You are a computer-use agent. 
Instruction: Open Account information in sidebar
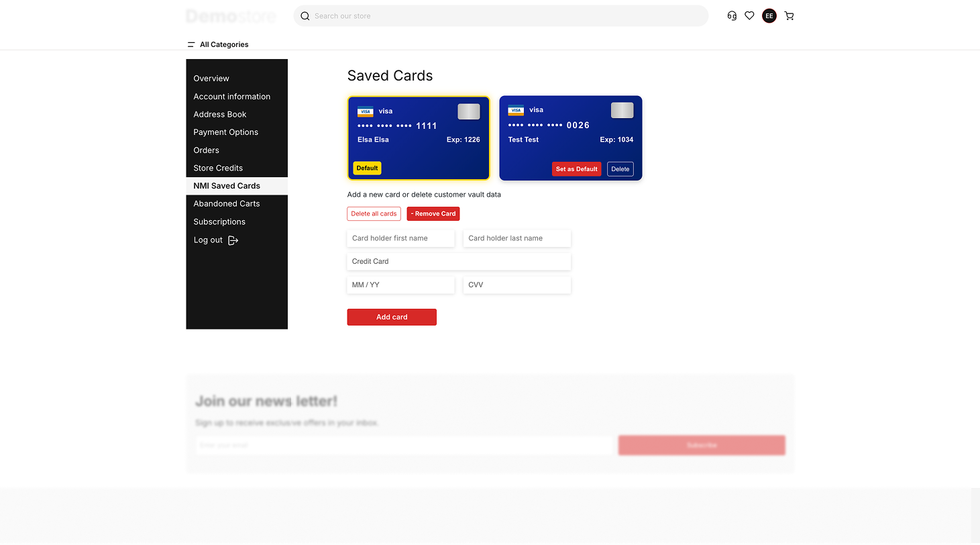click(231, 97)
